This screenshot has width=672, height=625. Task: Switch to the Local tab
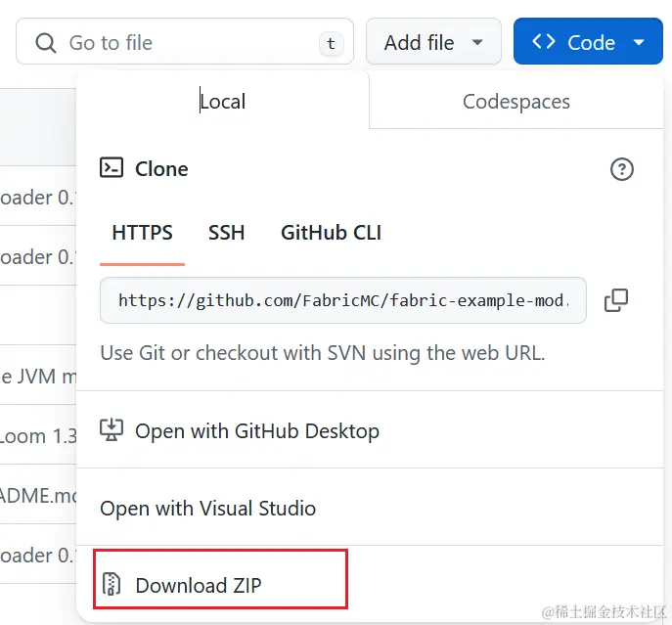223,101
